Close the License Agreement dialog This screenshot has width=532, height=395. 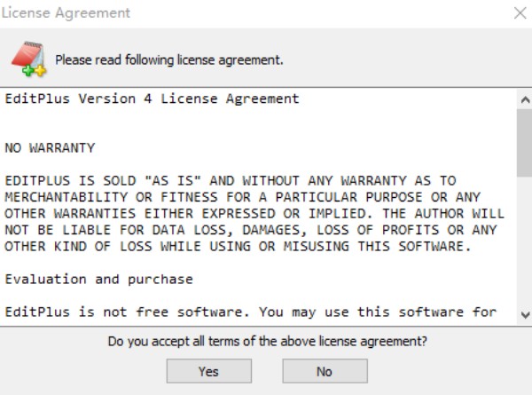tap(520, 13)
